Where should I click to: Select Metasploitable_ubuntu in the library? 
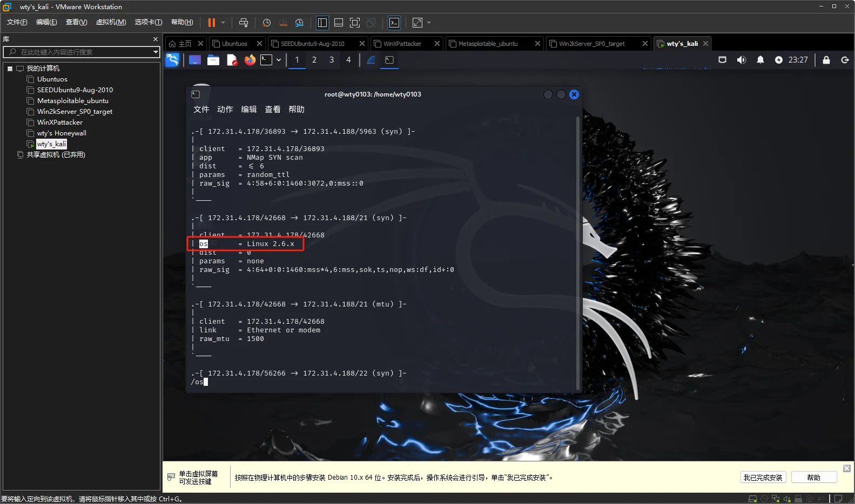(73, 101)
